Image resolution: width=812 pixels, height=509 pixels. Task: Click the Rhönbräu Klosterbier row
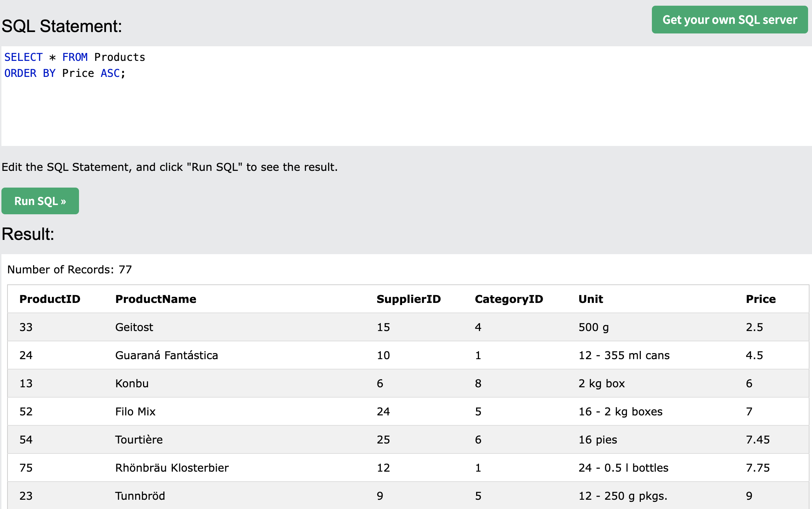pyautogui.click(x=172, y=468)
